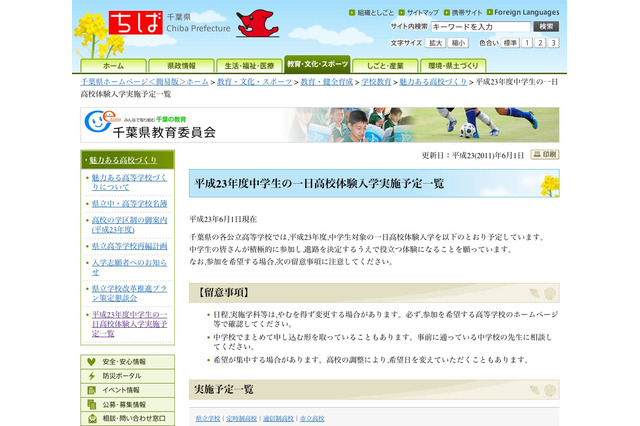Focus the site search keyword field
This screenshot has height=426, width=640.
[x=481, y=27]
